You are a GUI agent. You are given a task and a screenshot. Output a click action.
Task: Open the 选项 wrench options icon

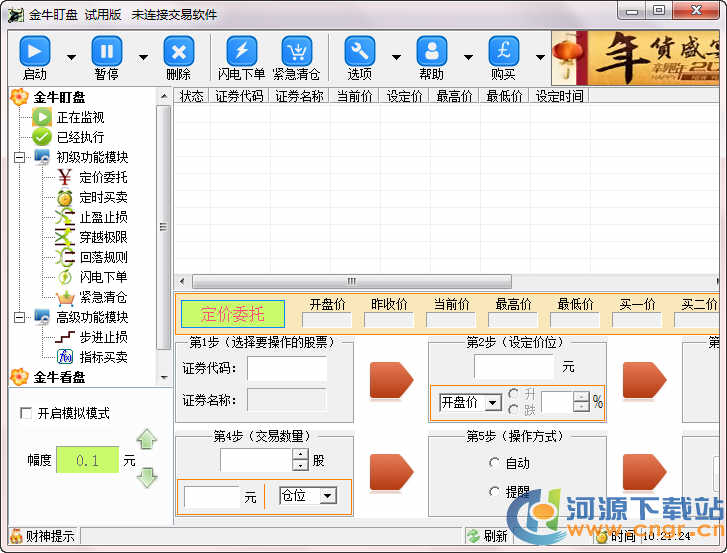[360, 51]
